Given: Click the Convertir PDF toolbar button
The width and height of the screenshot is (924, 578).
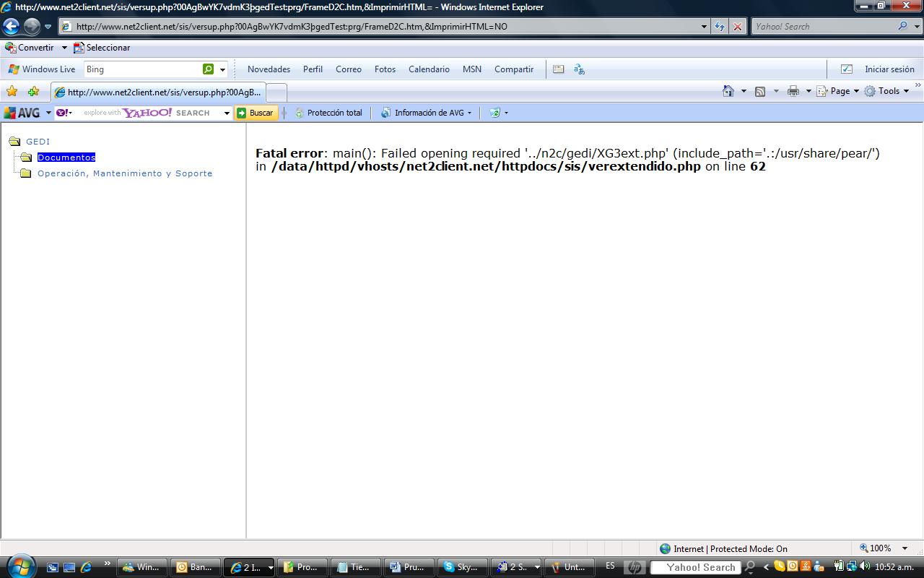Looking at the screenshot, I should point(30,48).
